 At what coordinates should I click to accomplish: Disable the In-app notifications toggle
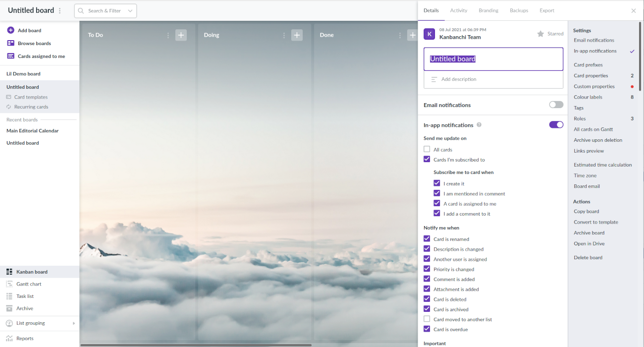pyautogui.click(x=556, y=124)
